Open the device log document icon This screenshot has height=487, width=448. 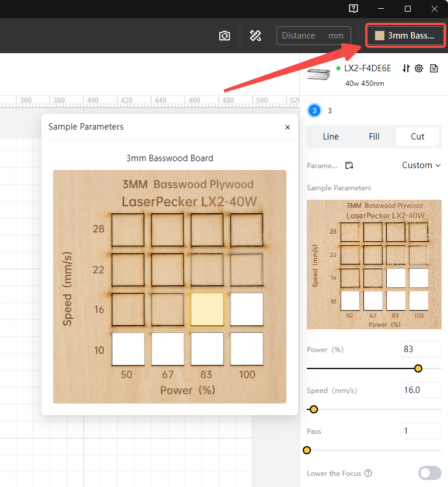pyautogui.click(x=433, y=68)
